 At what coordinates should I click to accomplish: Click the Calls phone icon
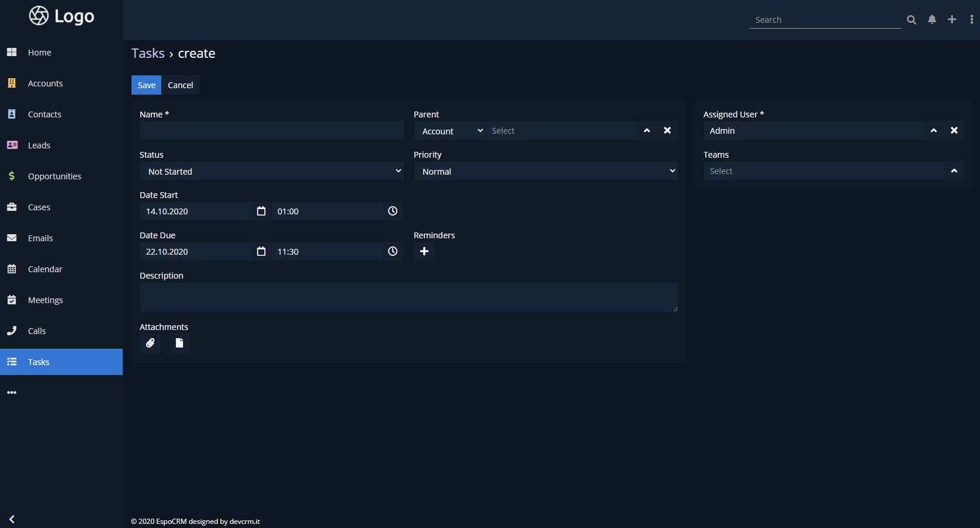pyautogui.click(x=12, y=331)
